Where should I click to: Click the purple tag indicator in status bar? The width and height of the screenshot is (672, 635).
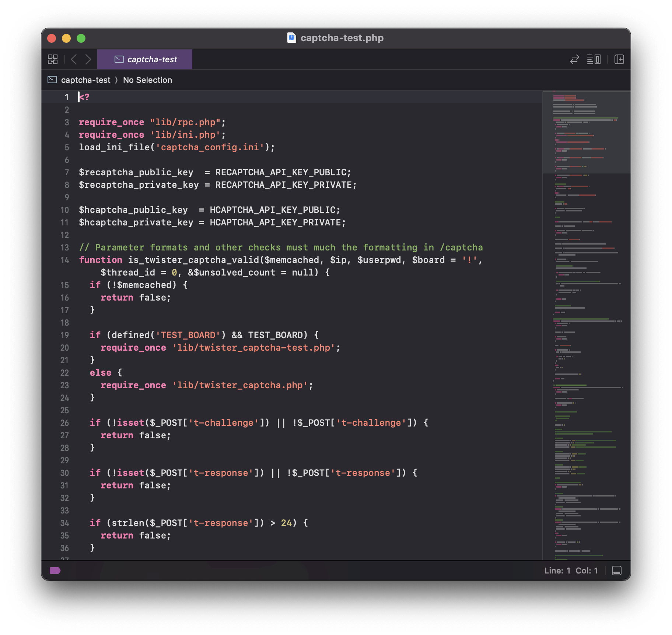coord(55,571)
